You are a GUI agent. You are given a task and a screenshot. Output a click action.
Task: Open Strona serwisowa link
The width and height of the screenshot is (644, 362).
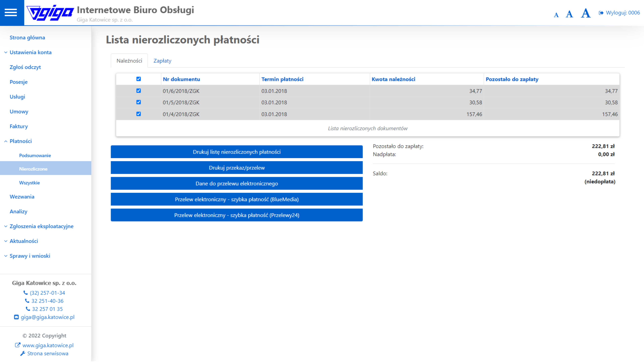pos(48,353)
